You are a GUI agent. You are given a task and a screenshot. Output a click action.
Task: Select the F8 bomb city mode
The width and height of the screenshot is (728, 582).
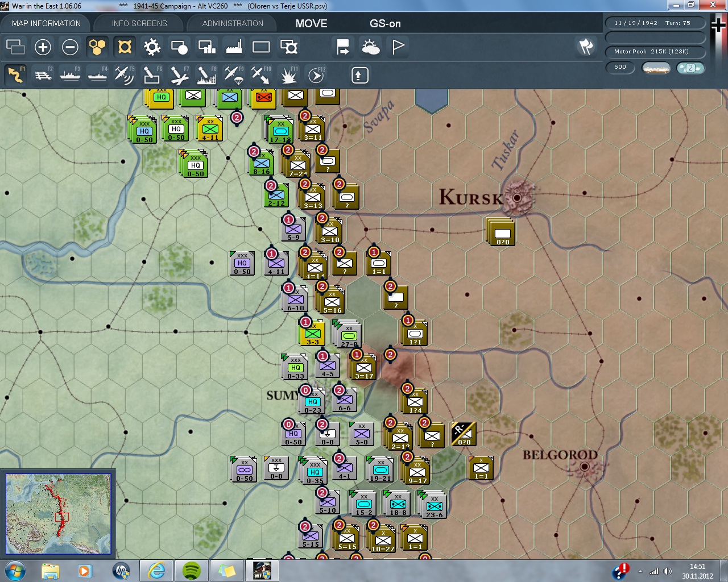206,75
